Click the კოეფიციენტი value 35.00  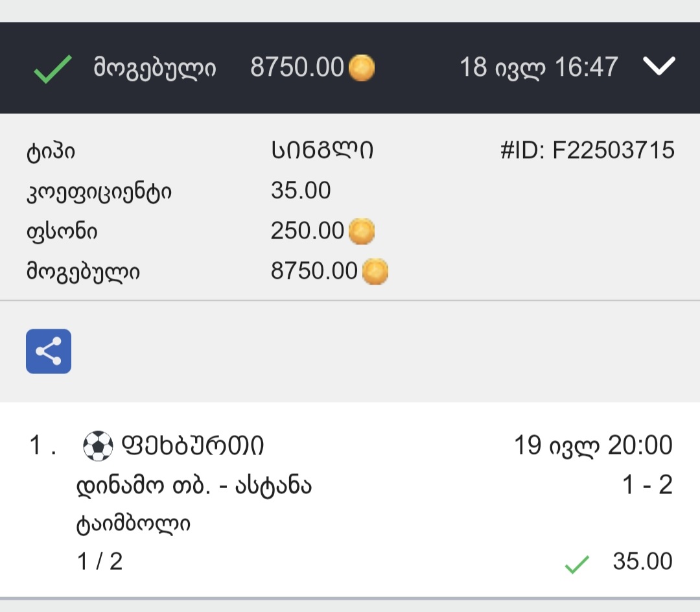(301, 191)
